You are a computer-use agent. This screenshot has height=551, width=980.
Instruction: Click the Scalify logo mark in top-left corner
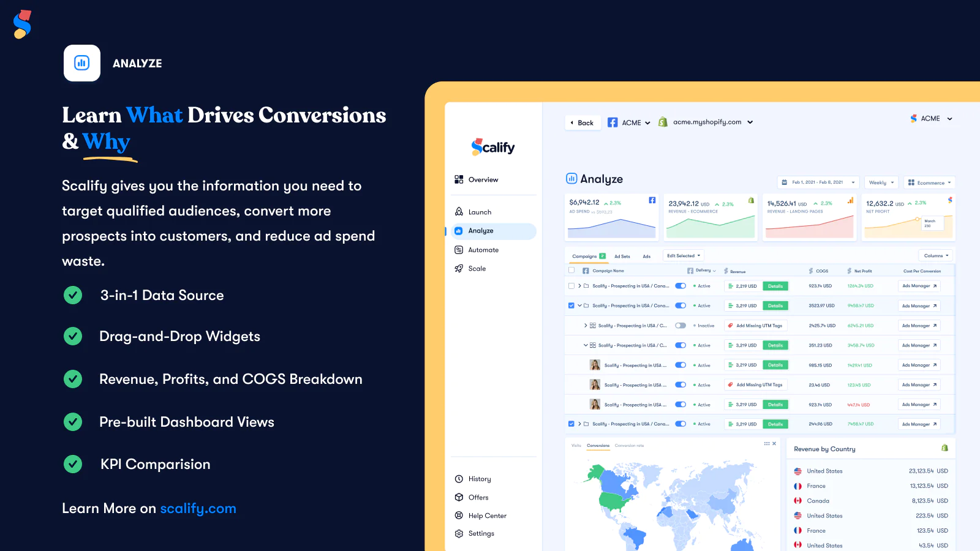pos(22,24)
